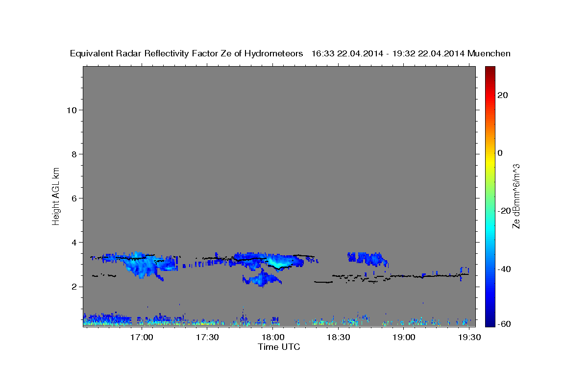Click the height axis label '6'
The height and width of the screenshot is (392, 588).
(73, 198)
